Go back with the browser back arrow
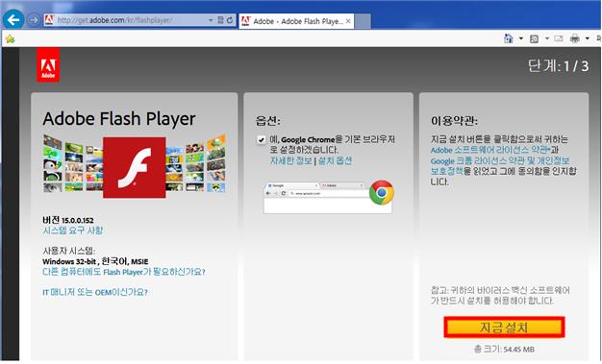This screenshot has width=602, height=364. tap(13, 19)
